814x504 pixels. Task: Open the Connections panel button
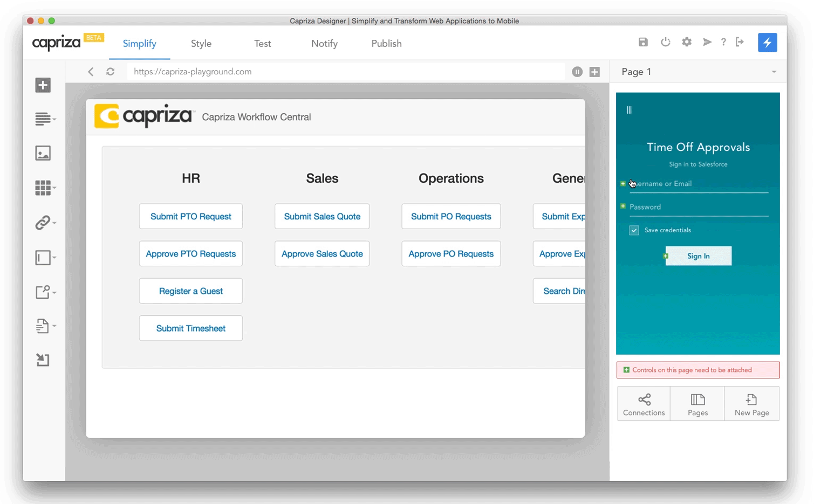(644, 404)
